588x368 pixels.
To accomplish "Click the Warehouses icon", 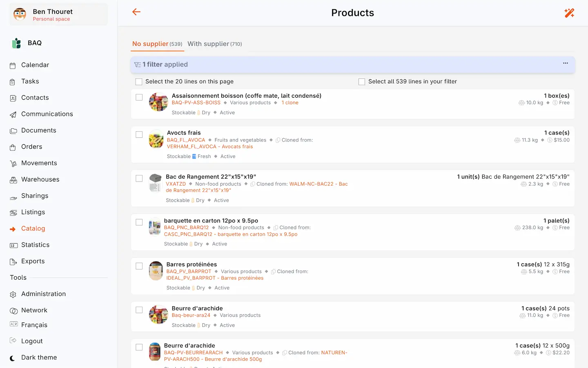I will tap(13, 180).
